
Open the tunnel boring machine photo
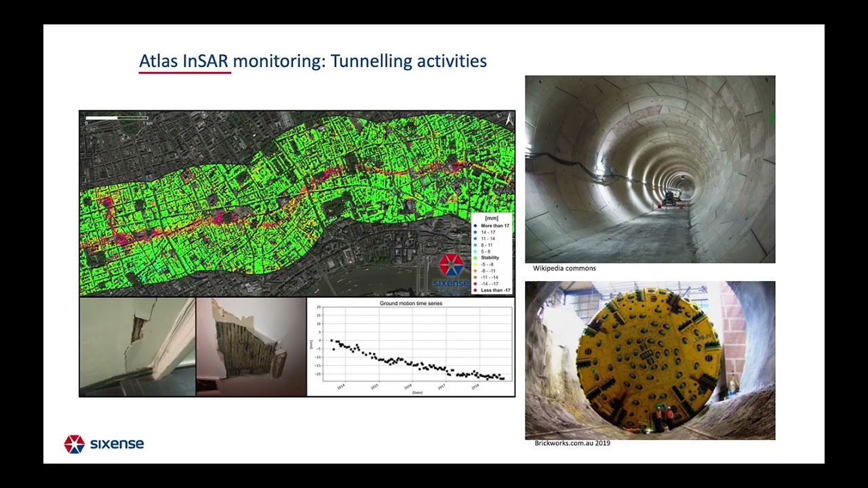(x=650, y=361)
